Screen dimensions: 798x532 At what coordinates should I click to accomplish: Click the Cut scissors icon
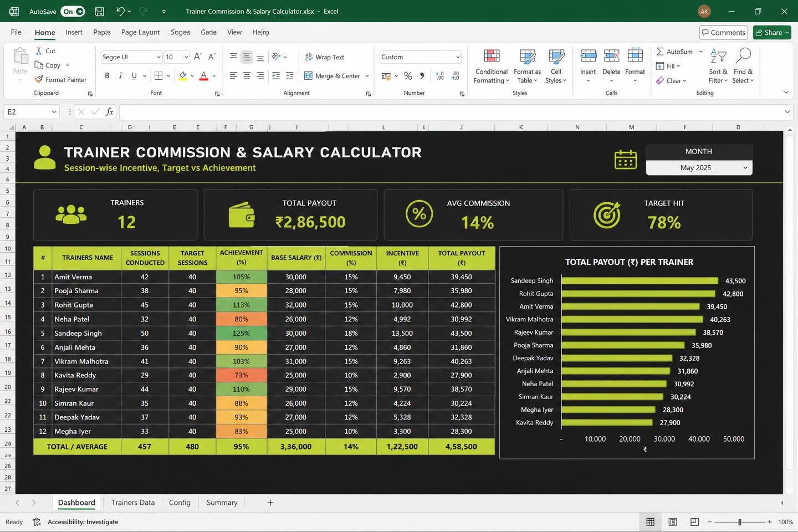coord(39,50)
